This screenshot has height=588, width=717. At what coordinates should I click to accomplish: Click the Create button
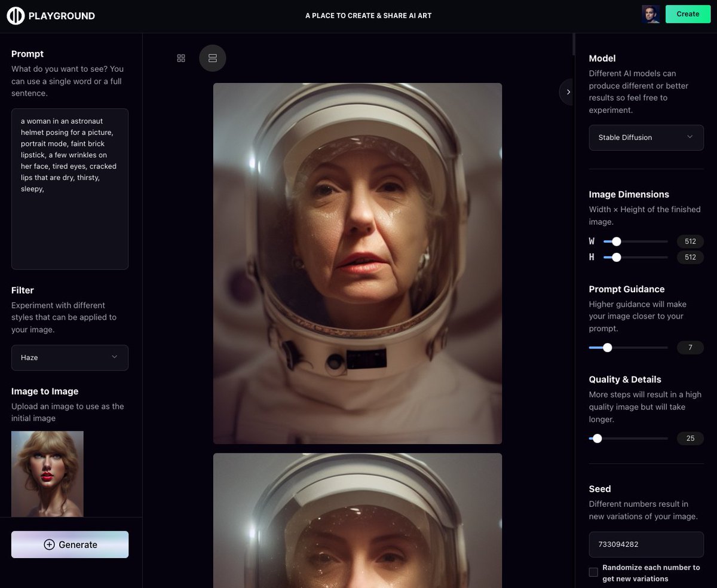pyautogui.click(x=688, y=14)
